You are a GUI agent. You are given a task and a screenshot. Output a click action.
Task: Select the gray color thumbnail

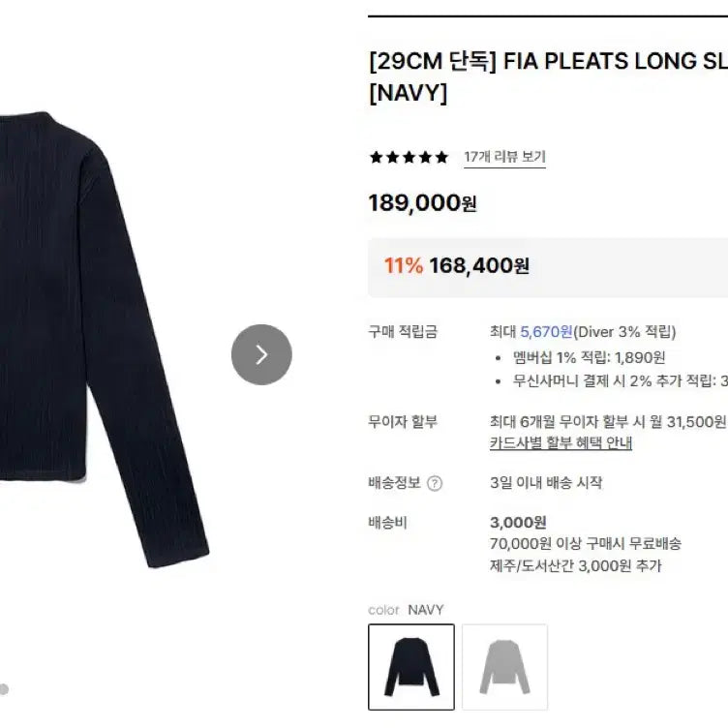[x=504, y=666]
